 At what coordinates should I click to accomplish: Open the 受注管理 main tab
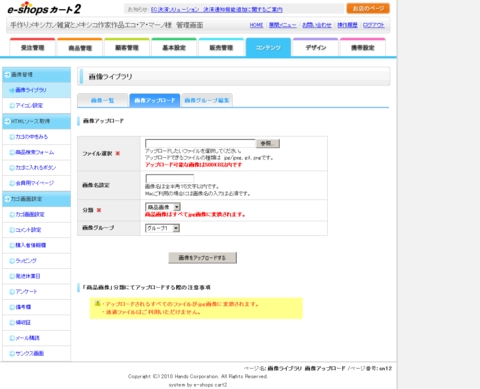(x=32, y=47)
